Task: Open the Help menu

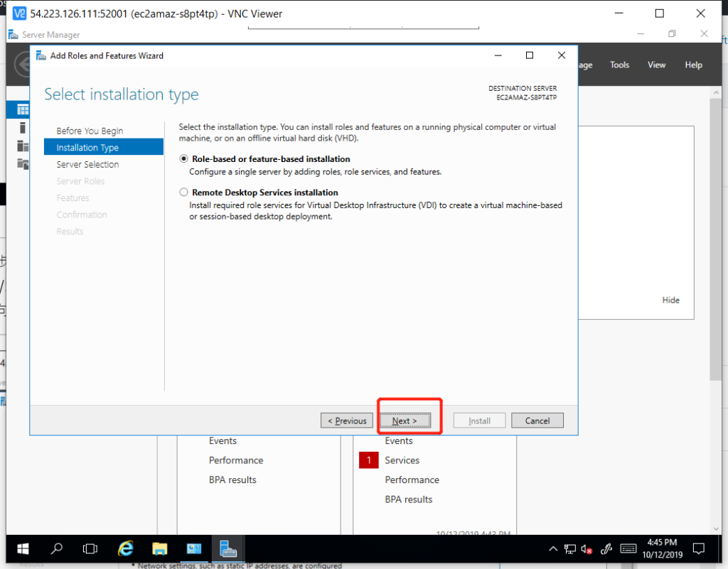Action: click(x=693, y=65)
